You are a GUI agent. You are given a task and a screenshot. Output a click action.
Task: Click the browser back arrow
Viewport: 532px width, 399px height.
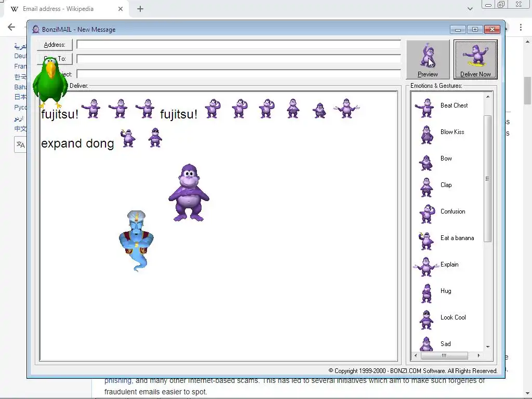click(11, 27)
